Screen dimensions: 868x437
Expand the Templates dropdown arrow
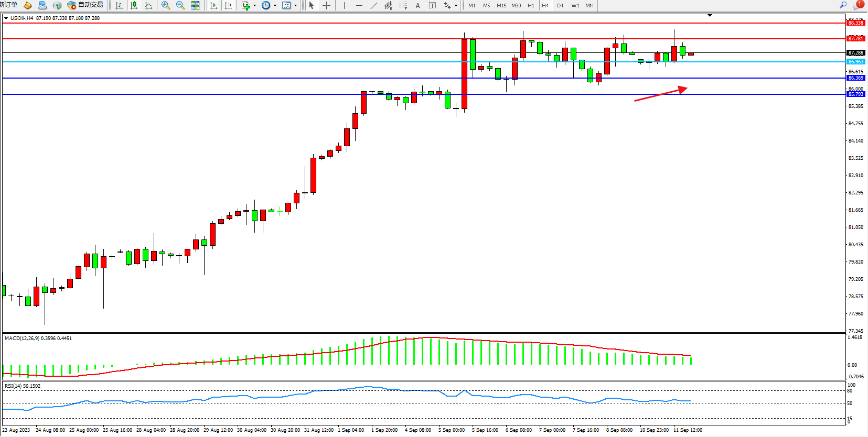click(296, 5)
